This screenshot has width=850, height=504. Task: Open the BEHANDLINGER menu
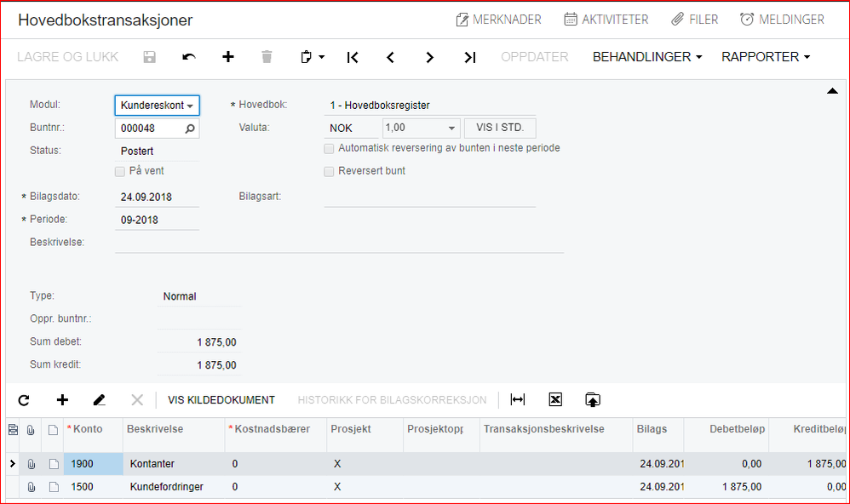click(x=646, y=57)
